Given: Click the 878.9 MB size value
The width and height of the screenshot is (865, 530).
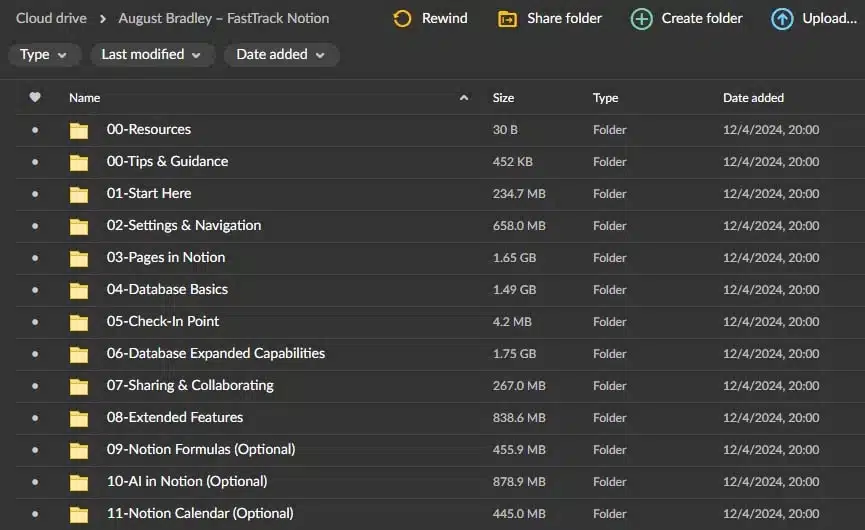Looking at the screenshot, I should [519, 481].
